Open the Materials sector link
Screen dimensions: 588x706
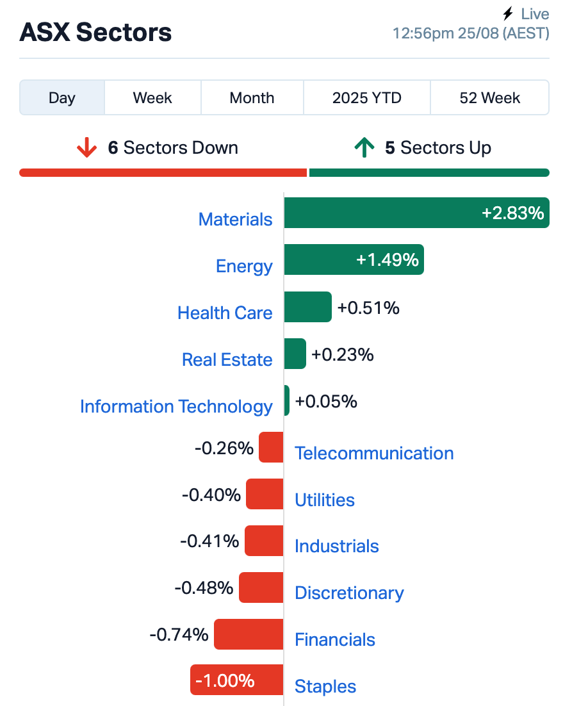(x=235, y=219)
